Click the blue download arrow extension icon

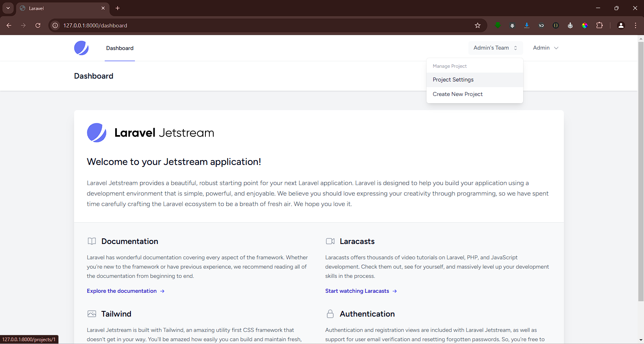526,25
